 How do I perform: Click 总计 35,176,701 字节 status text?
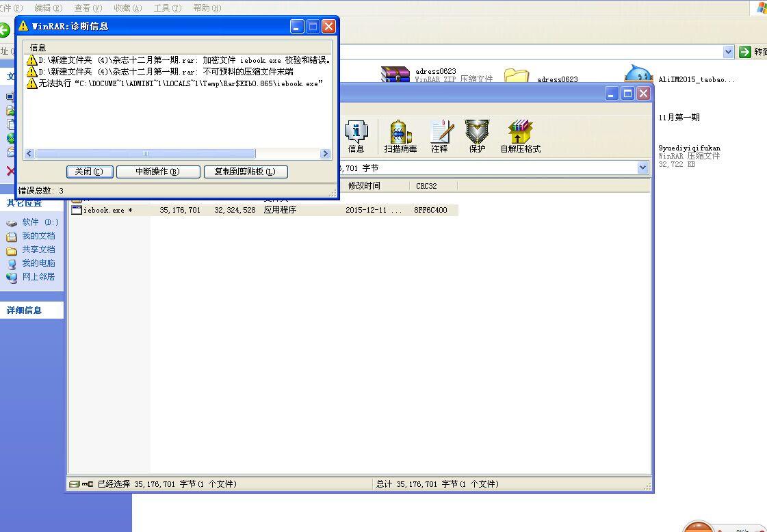(x=437, y=484)
